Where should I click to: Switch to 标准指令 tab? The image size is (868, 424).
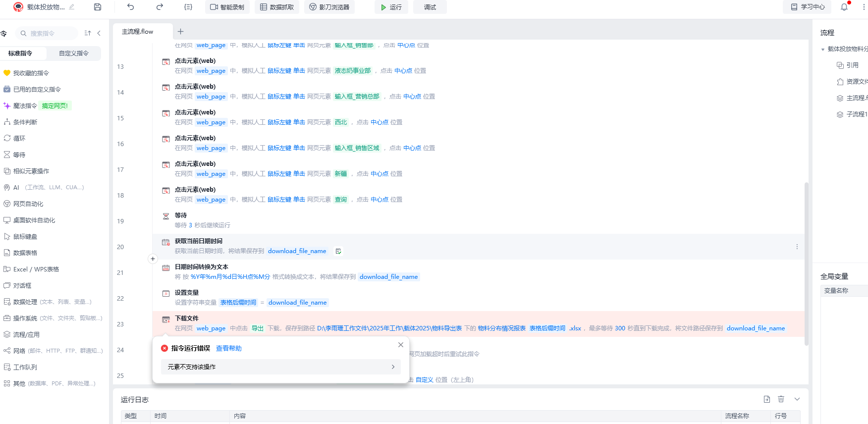[x=20, y=53]
